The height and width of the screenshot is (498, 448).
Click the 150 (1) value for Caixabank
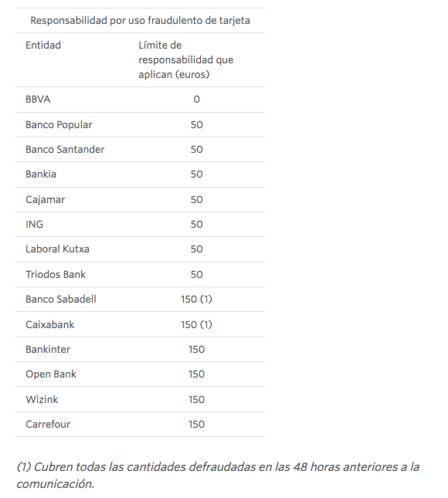point(197,324)
